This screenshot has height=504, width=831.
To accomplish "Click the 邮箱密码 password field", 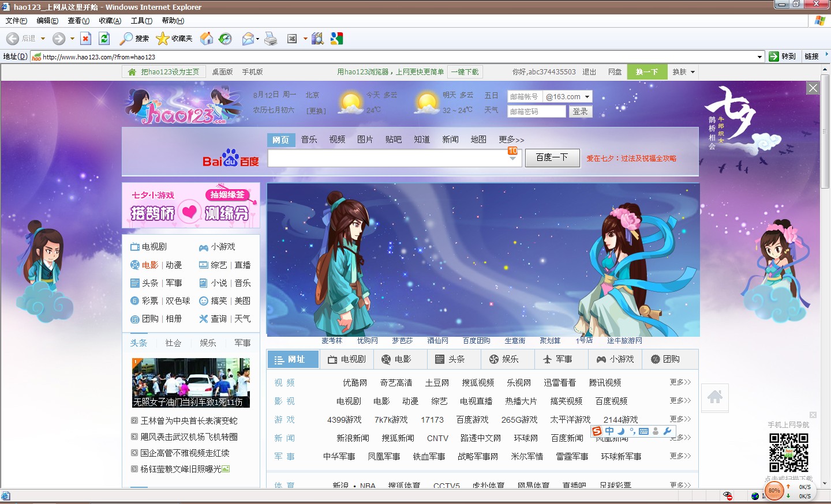I will [537, 111].
